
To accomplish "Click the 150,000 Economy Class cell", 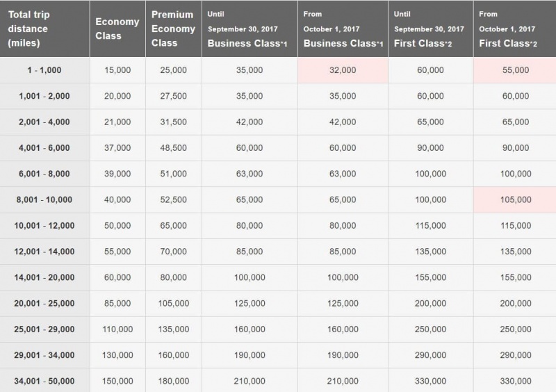I will tap(117, 381).
